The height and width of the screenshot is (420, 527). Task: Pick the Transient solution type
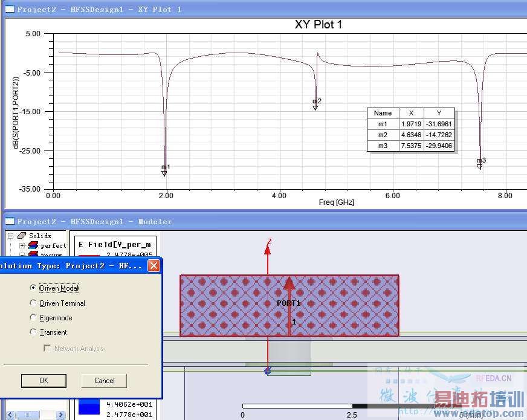[x=33, y=332]
